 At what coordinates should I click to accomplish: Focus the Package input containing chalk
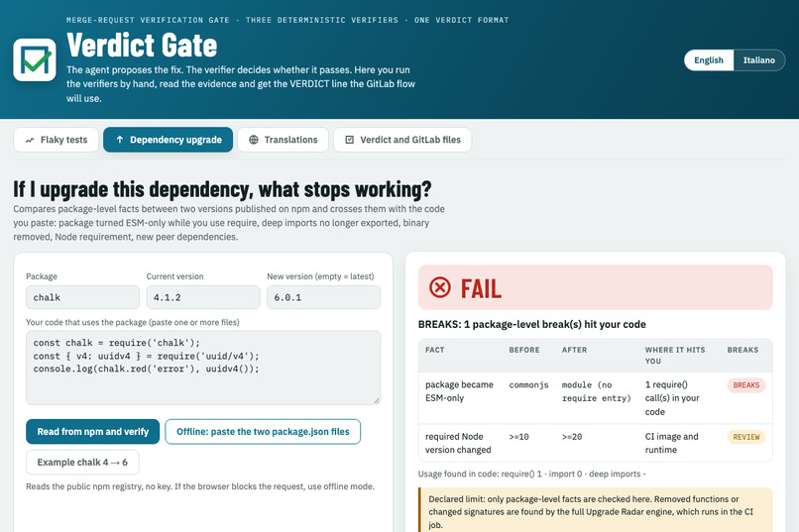coord(82,297)
